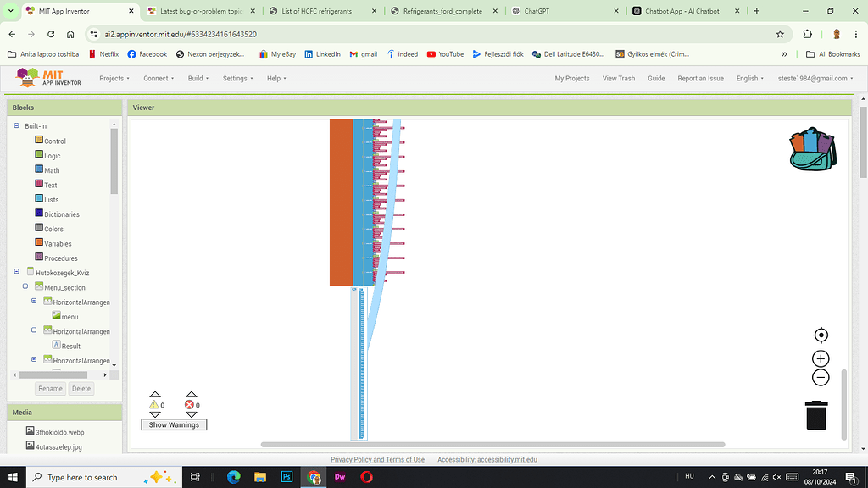The height and width of the screenshot is (488, 868).
Task: Open the browser extensions puzzle icon
Action: 808,34
